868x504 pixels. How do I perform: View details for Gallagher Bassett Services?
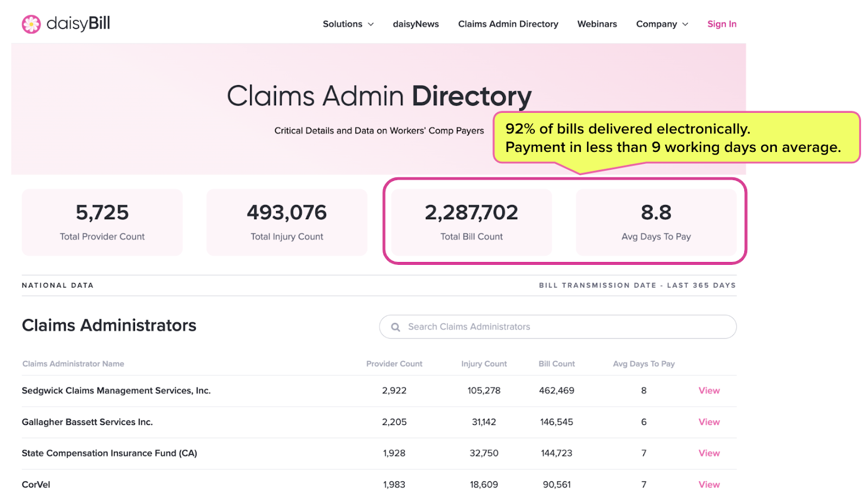point(709,422)
